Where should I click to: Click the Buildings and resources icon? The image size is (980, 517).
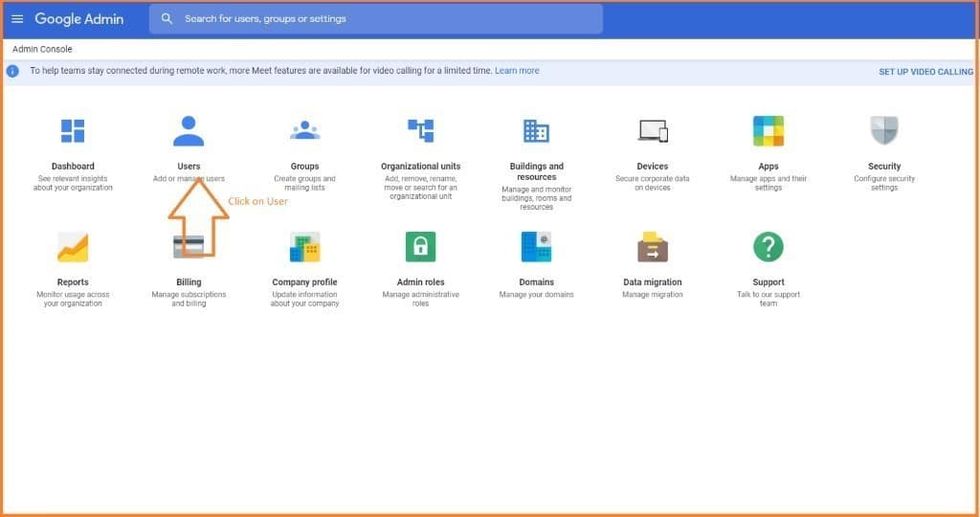click(536, 131)
